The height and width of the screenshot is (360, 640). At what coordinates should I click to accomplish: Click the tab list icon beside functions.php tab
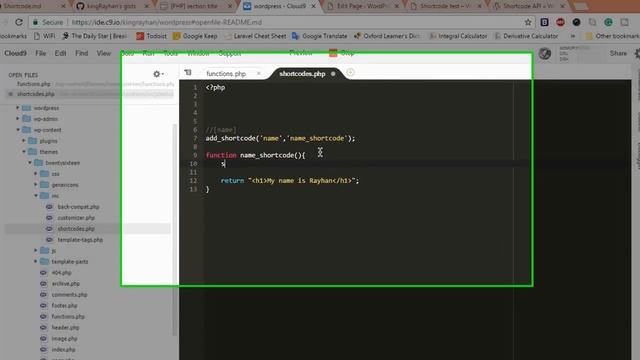click(x=188, y=73)
